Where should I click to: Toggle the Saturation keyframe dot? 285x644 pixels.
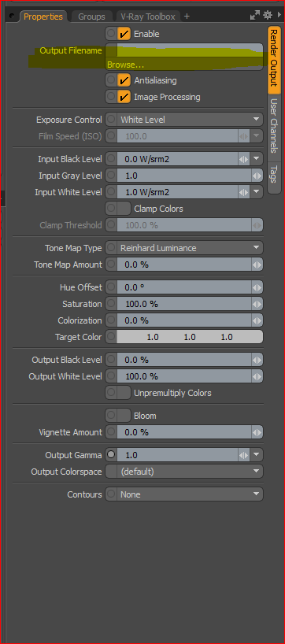(x=111, y=304)
